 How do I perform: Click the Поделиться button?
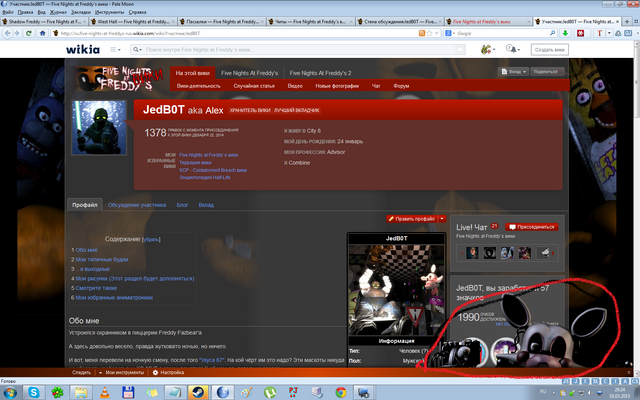(x=547, y=72)
